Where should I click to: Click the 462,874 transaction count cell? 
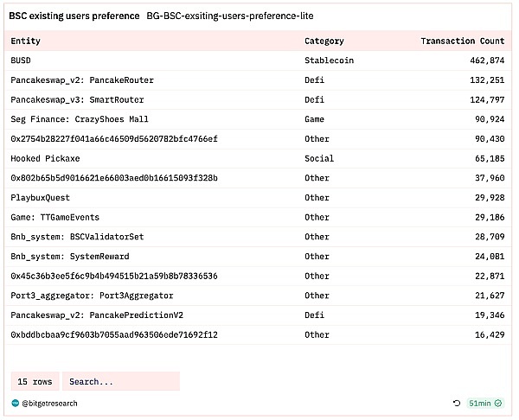coord(485,60)
